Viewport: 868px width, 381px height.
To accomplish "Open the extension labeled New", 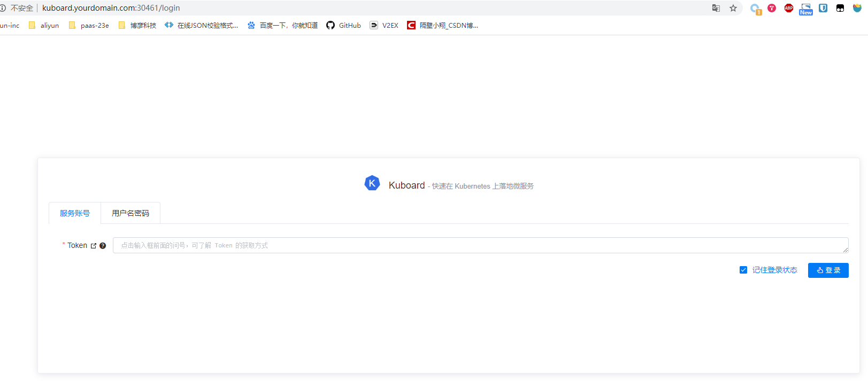I will pyautogui.click(x=806, y=9).
